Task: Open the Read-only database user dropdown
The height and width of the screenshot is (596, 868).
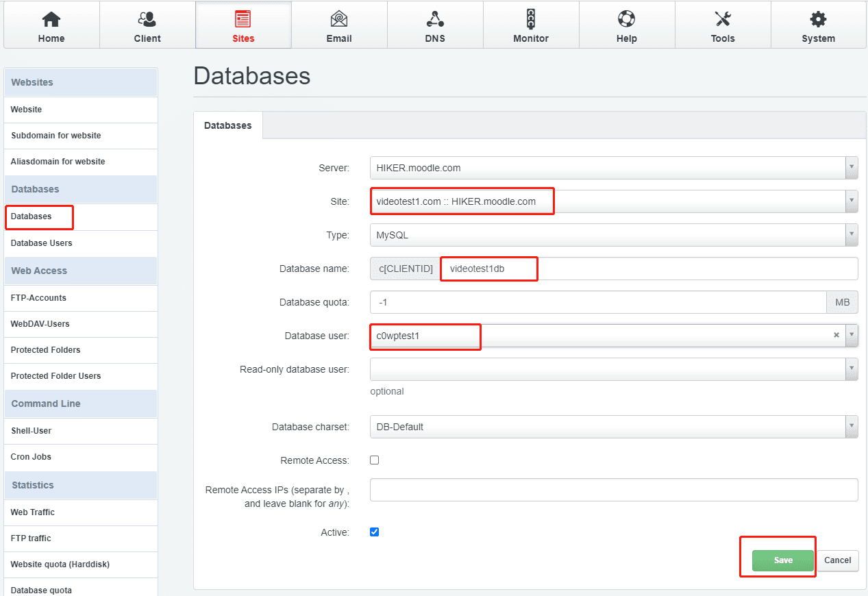Action: (614, 369)
